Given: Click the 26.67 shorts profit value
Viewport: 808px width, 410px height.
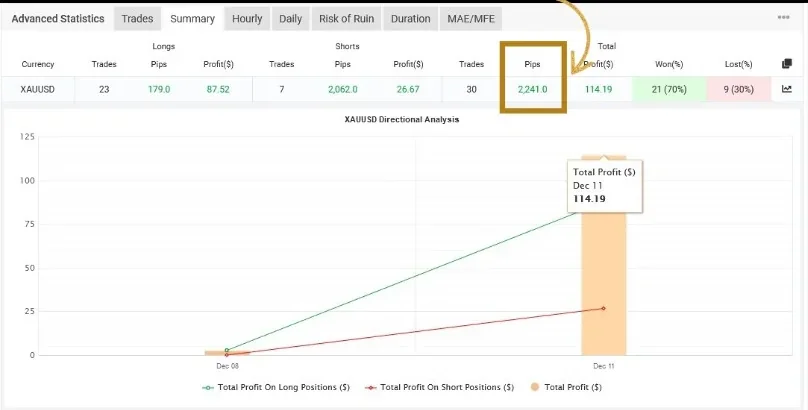Looking at the screenshot, I should coord(408,89).
